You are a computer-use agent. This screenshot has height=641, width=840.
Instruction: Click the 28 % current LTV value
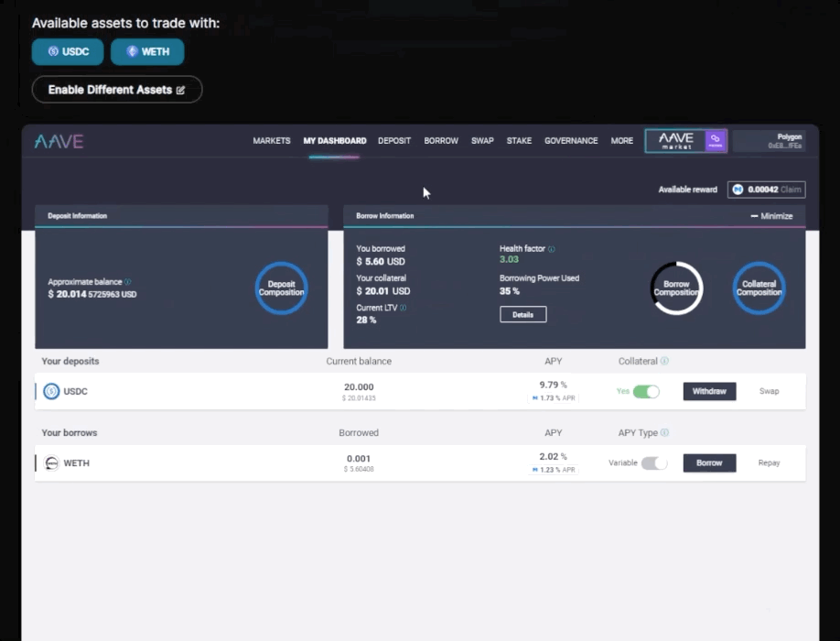[366, 320]
